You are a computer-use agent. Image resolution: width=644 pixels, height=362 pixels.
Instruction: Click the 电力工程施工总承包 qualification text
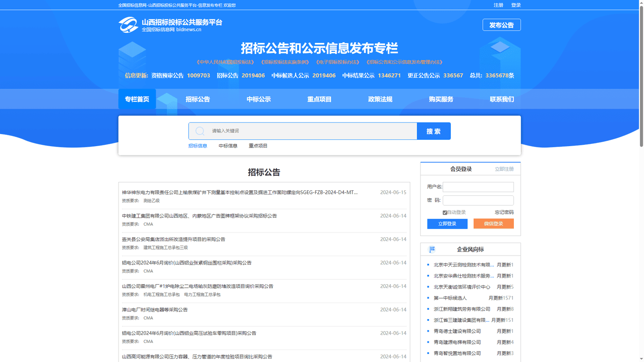click(x=202, y=295)
